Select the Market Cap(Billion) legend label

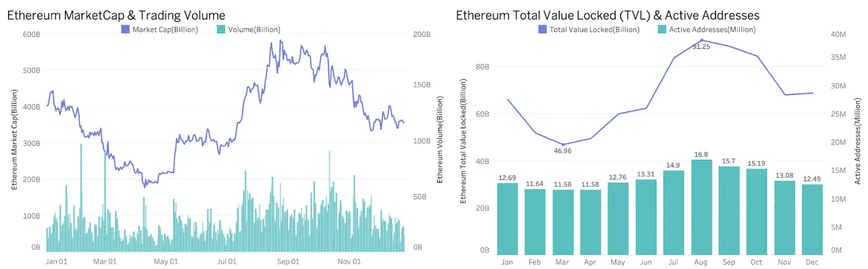tap(165, 29)
